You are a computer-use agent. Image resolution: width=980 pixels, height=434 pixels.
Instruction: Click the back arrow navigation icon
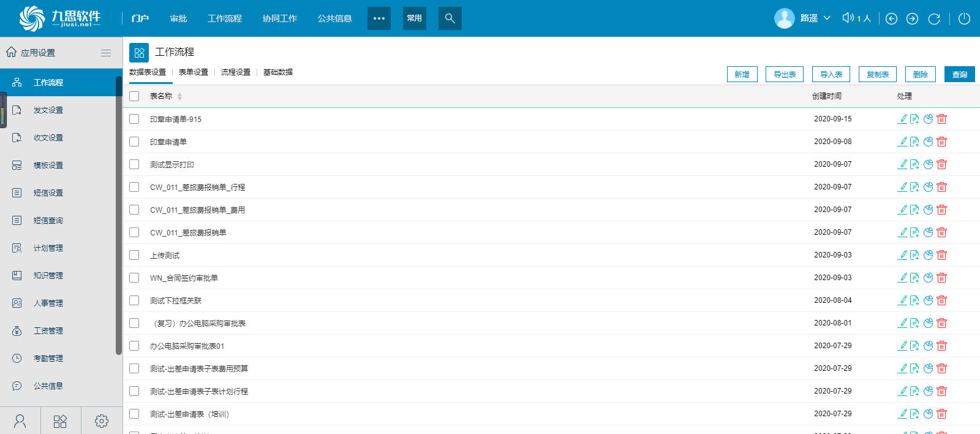tap(892, 18)
